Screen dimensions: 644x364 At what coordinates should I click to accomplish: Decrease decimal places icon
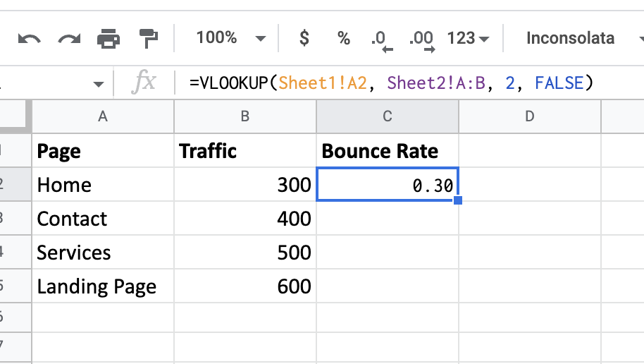[x=381, y=40]
